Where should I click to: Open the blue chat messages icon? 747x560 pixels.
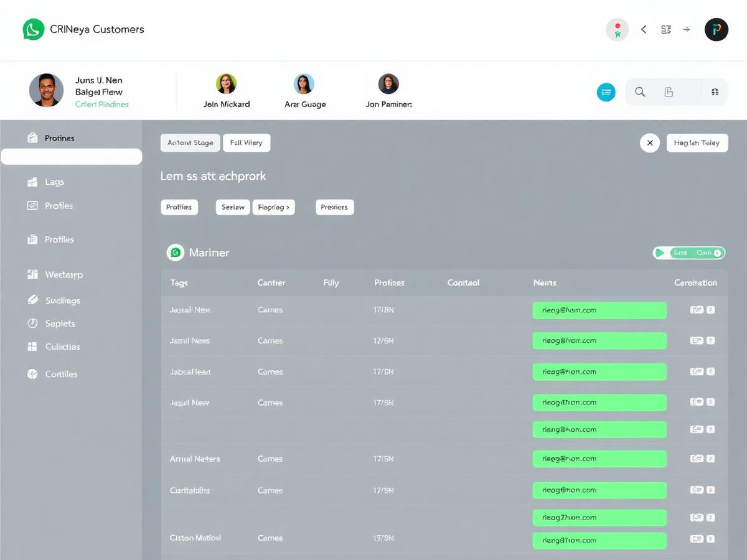[x=606, y=92]
